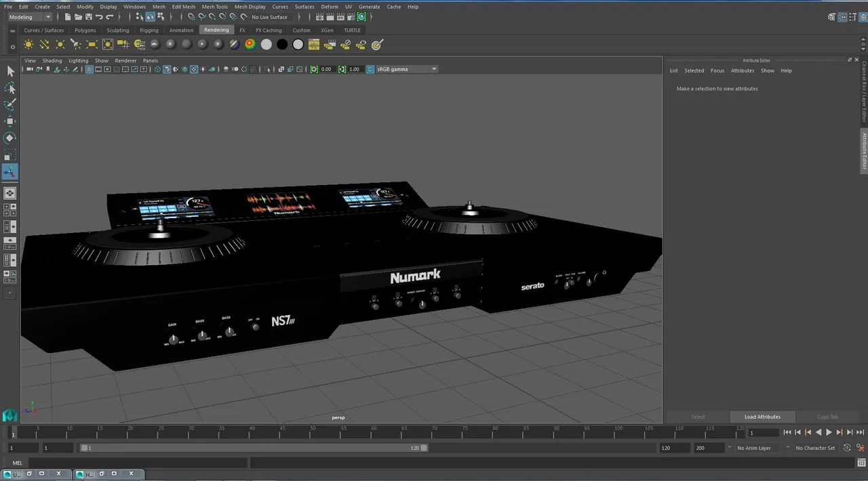The width and height of the screenshot is (868, 481).
Task: Click the Load Attributes button
Action: pyautogui.click(x=762, y=417)
